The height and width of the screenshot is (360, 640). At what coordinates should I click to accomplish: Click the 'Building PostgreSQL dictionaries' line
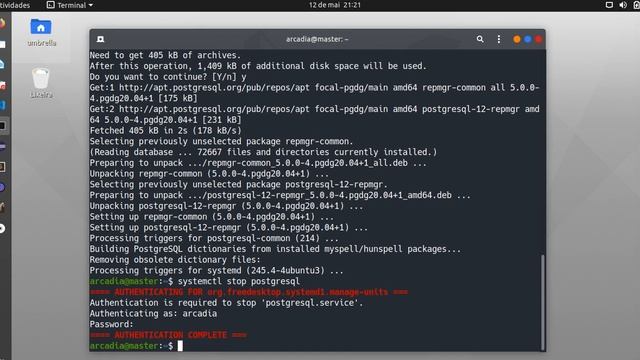click(x=275, y=249)
